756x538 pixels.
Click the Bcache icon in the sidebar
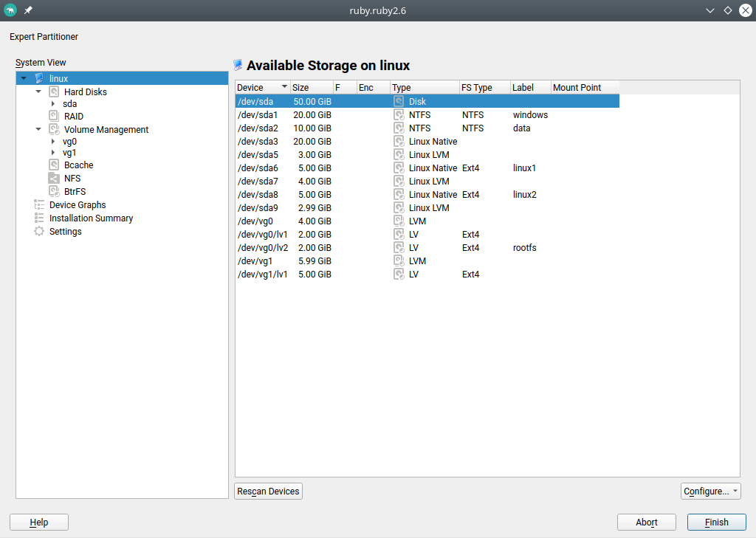[x=54, y=165]
